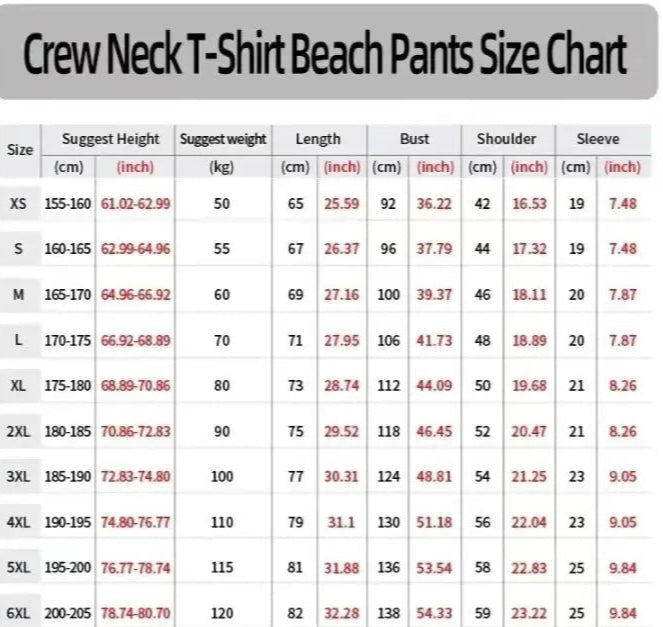Select the 51.18 inch bust cell
The height and width of the screenshot is (627, 663).
pyautogui.click(x=434, y=522)
